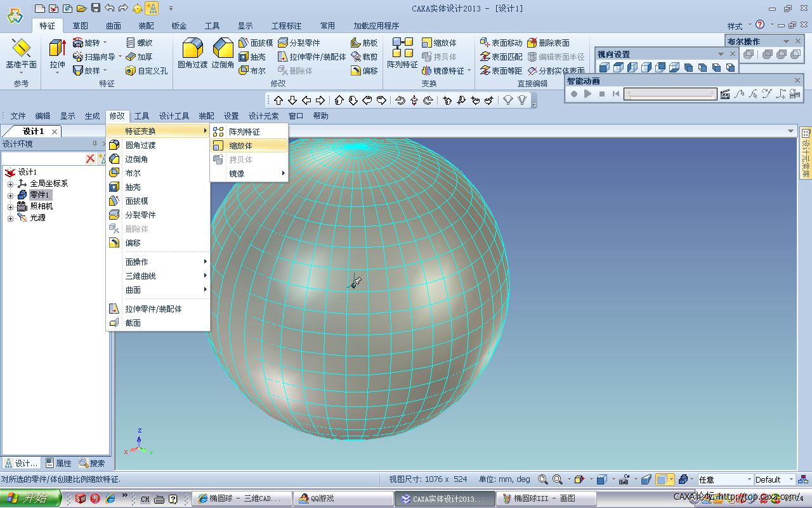Choose 分裂零件 split part in ribbon

299,43
